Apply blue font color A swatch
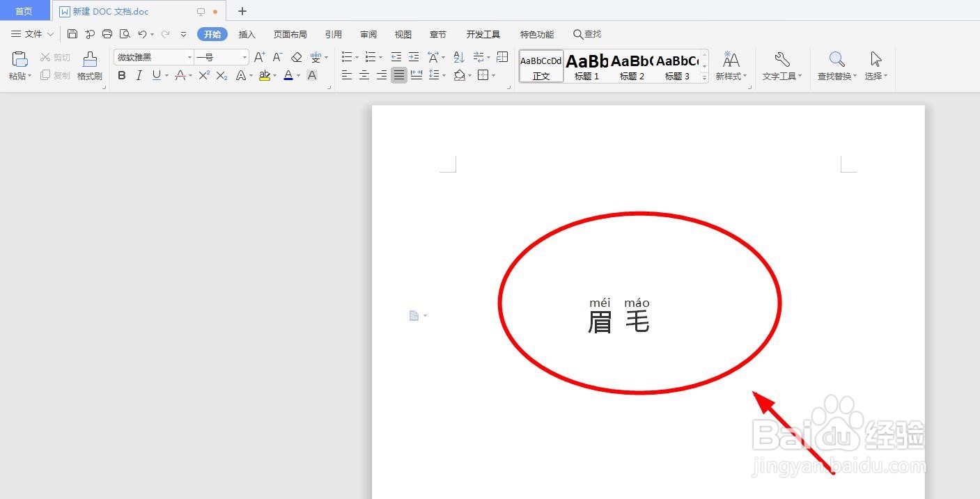The width and height of the screenshot is (980, 499). (x=288, y=75)
